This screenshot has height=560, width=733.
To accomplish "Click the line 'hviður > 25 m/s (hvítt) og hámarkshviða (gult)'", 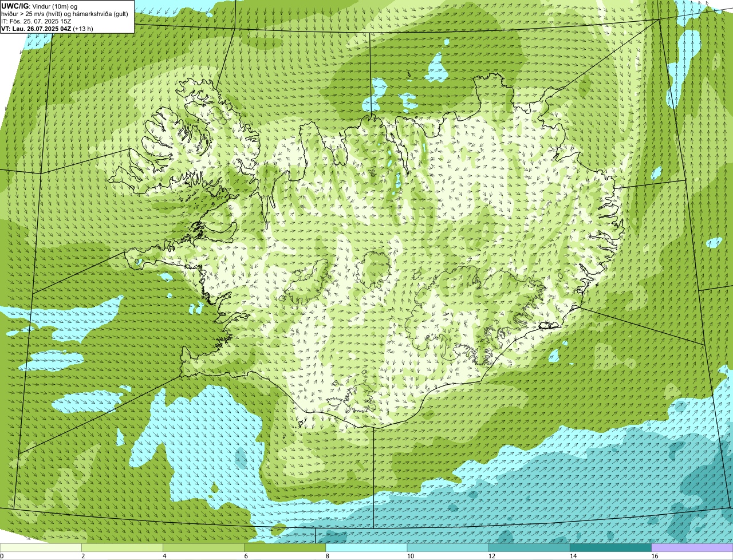I will 65,13.
